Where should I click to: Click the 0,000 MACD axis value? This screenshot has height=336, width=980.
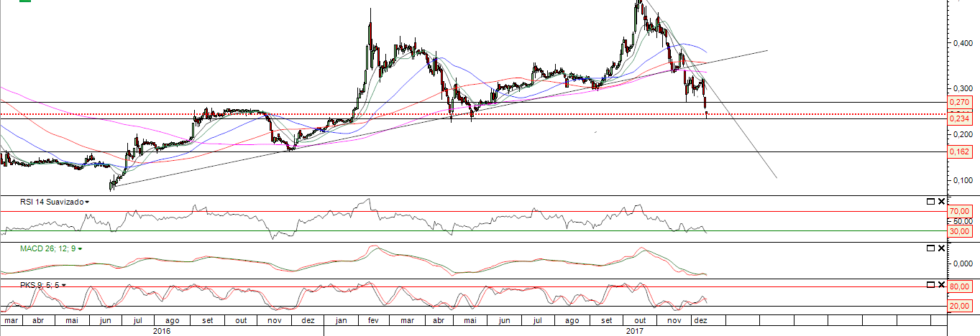pyautogui.click(x=963, y=263)
